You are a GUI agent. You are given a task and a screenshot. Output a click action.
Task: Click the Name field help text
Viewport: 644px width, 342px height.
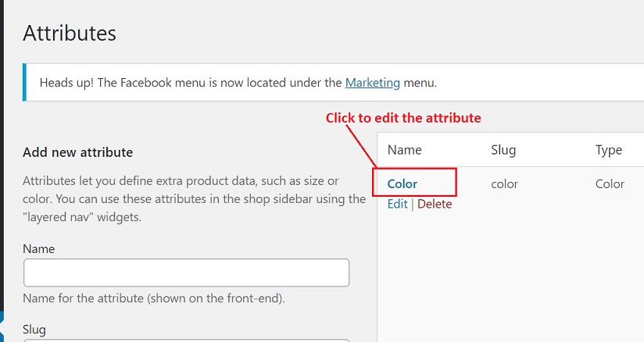pos(154,298)
